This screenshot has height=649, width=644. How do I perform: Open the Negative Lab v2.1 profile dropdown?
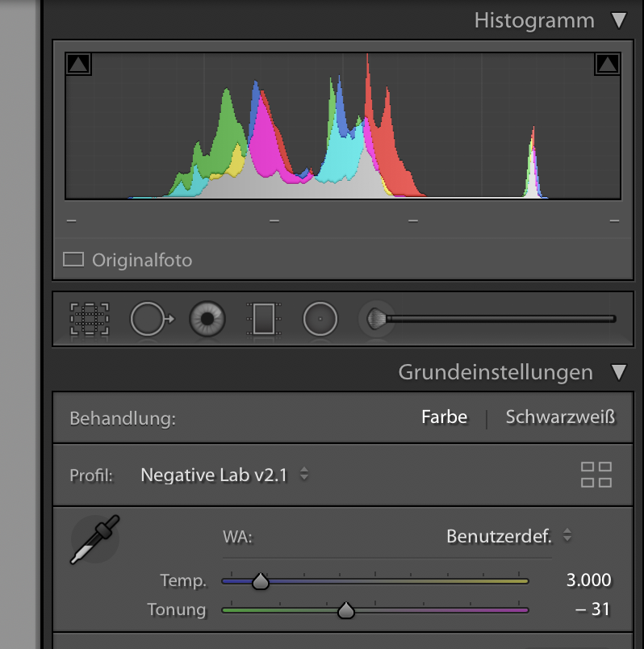coord(224,475)
